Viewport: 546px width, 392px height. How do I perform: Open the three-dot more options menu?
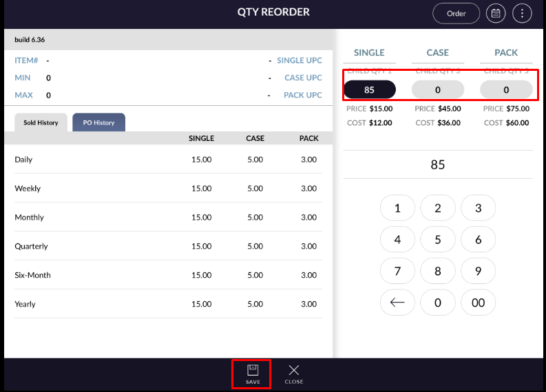522,13
